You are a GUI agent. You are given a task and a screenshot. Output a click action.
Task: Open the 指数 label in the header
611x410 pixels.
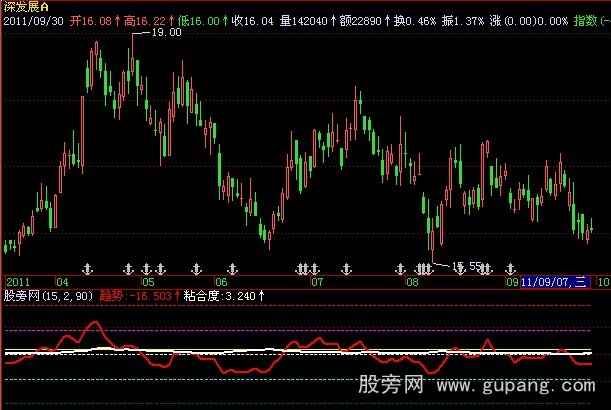[x=585, y=21]
